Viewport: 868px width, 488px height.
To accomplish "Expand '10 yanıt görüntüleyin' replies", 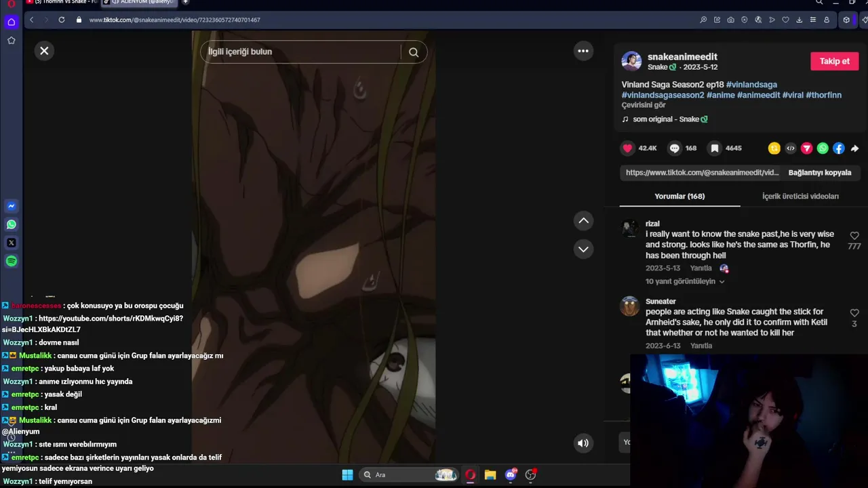I will 685,281.
